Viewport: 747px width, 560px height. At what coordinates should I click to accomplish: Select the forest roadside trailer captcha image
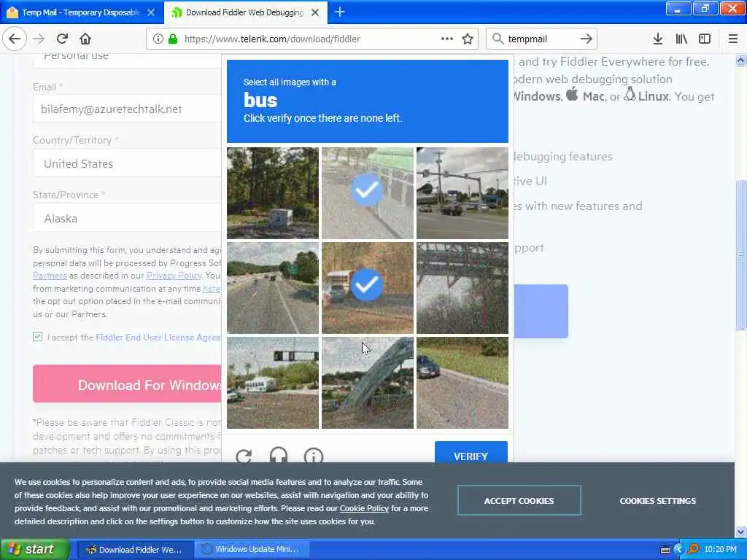coord(273,192)
